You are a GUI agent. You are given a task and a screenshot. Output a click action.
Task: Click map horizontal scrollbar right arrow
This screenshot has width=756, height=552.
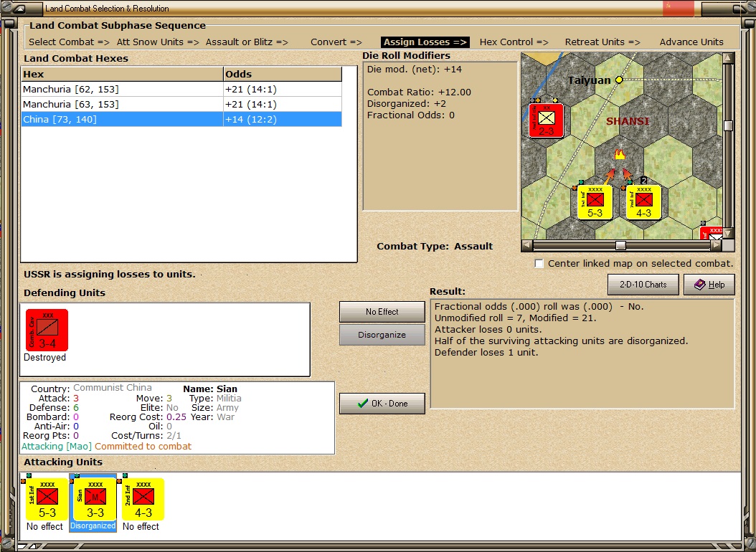tap(717, 245)
